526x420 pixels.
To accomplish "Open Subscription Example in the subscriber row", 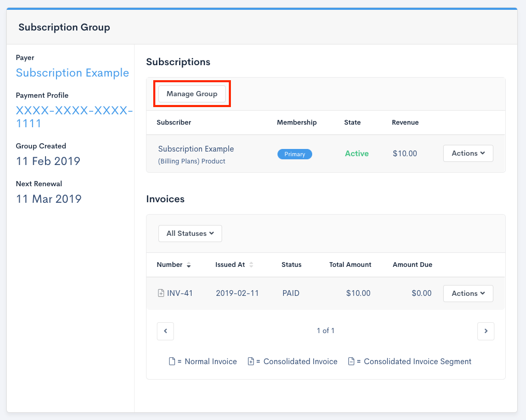I will coord(196,149).
